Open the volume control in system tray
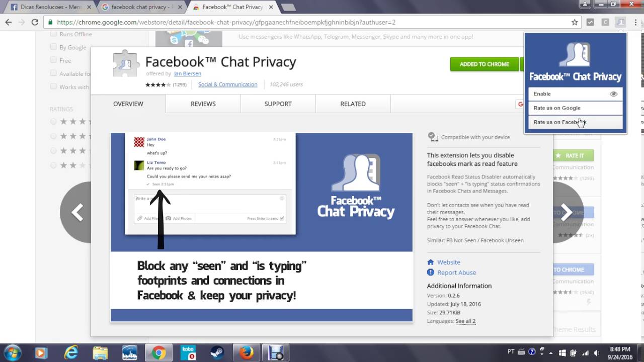 click(597, 352)
